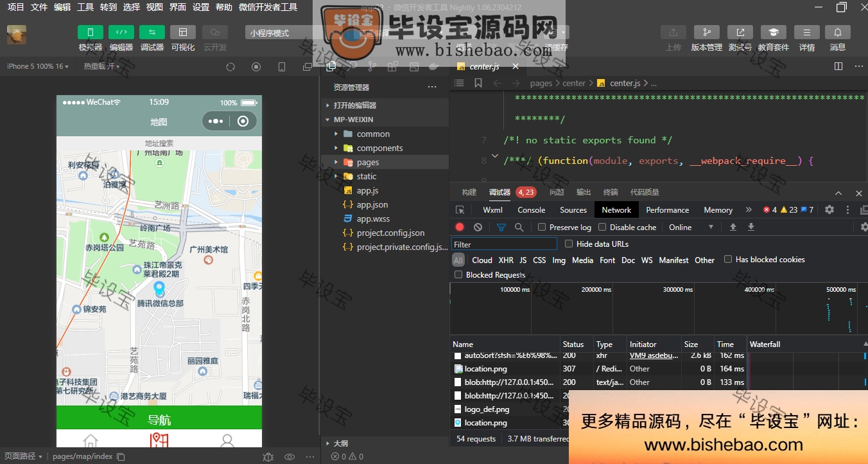Check Blocked Requests

[x=458, y=274]
